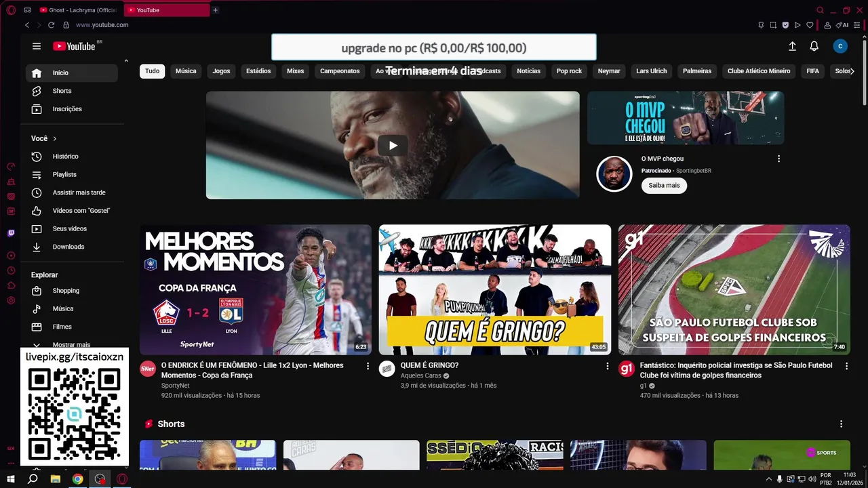Open the Melhores Momentos Lille 1-2 Lyon thumbnail
Viewport: 868px width, 488px height.
[x=256, y=290]
